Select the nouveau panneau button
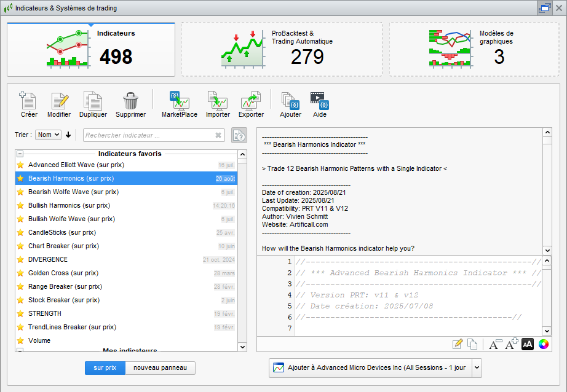 [x=160, y=368]
